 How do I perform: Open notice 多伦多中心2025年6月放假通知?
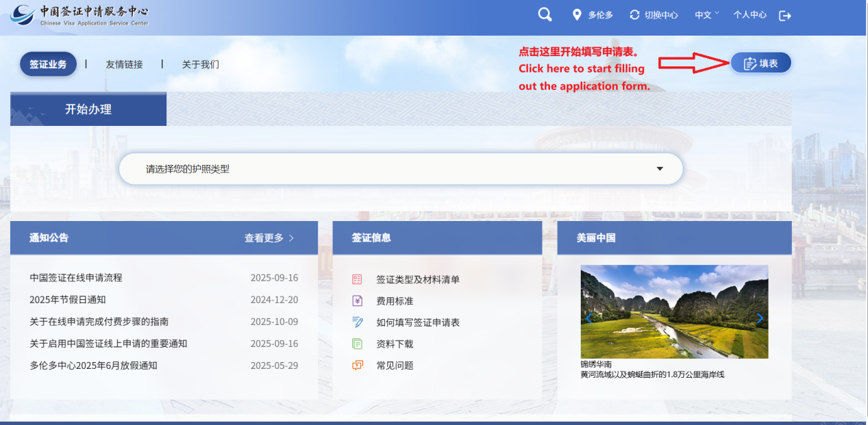[x=93, y=365]
